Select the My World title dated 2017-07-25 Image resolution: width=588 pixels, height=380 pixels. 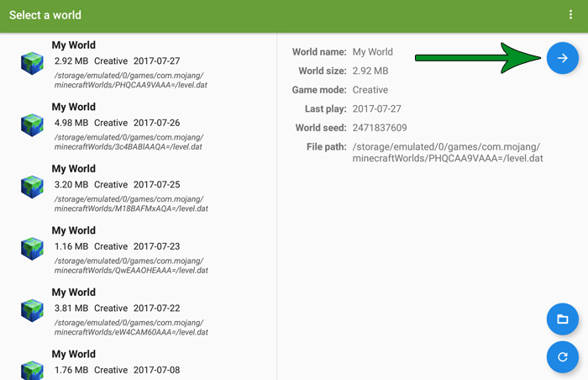pos(74,169)
